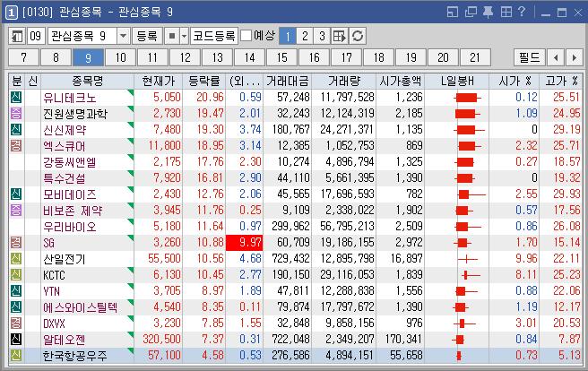Screen dimensions: 588x371
Task: Select the YTN stock name
Action: point(51,291)
